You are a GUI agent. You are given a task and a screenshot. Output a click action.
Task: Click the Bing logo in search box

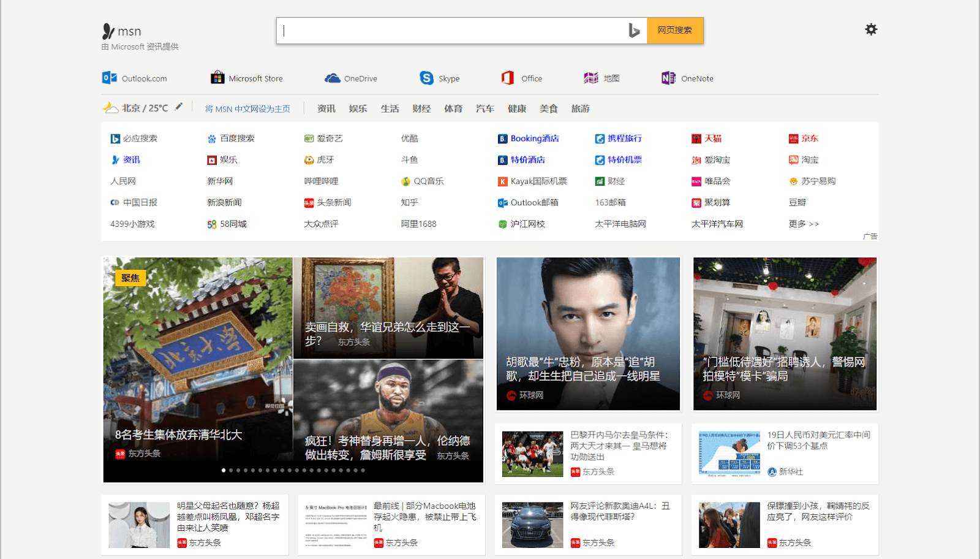click(634, 30)
